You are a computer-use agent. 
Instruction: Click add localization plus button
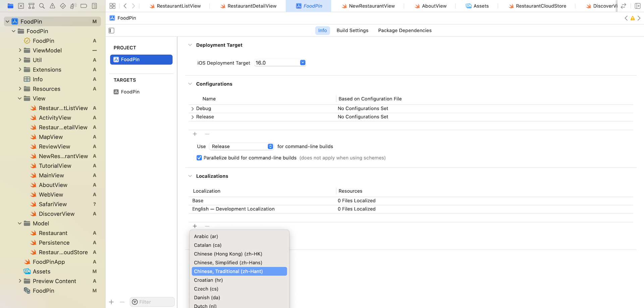tap(195, 226)
